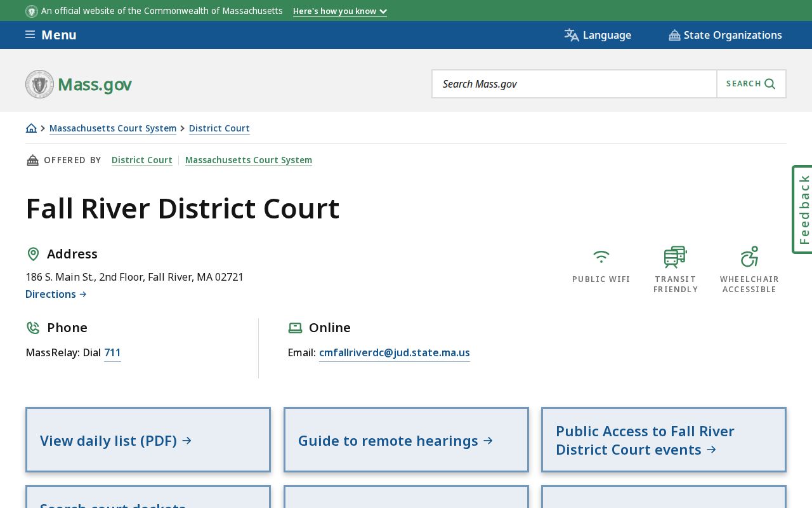Expand "Here's how you know" dropdown
The image size is (812, 508).
click(x=340, y=11)
